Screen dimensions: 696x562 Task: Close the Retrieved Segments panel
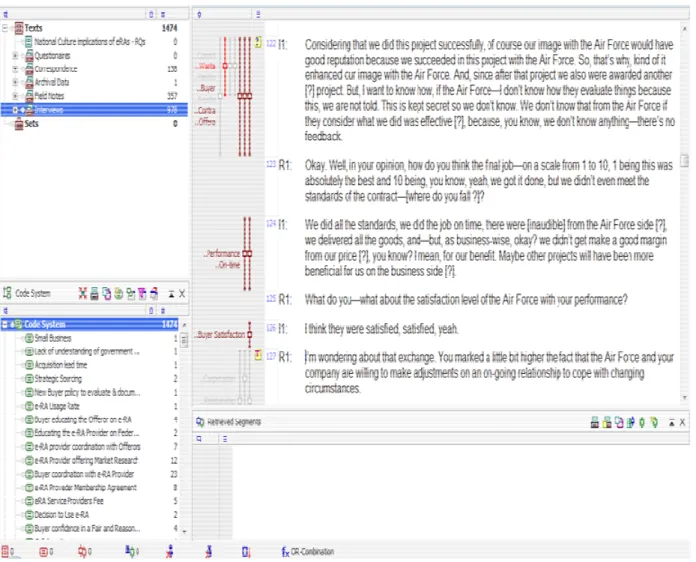click(683, 423)
